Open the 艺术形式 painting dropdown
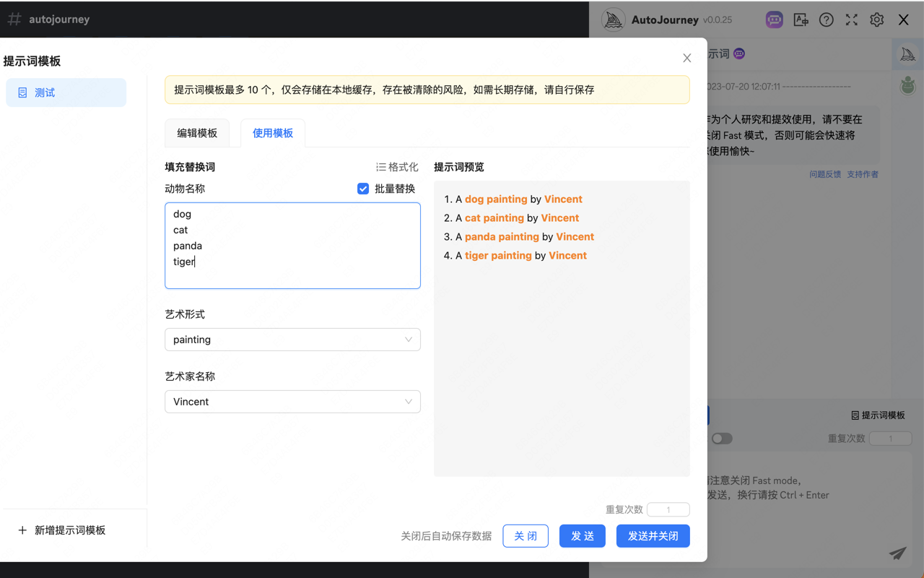Image resolution: width=924 pixels, height=578 pixels. click(x=292, y=339)
